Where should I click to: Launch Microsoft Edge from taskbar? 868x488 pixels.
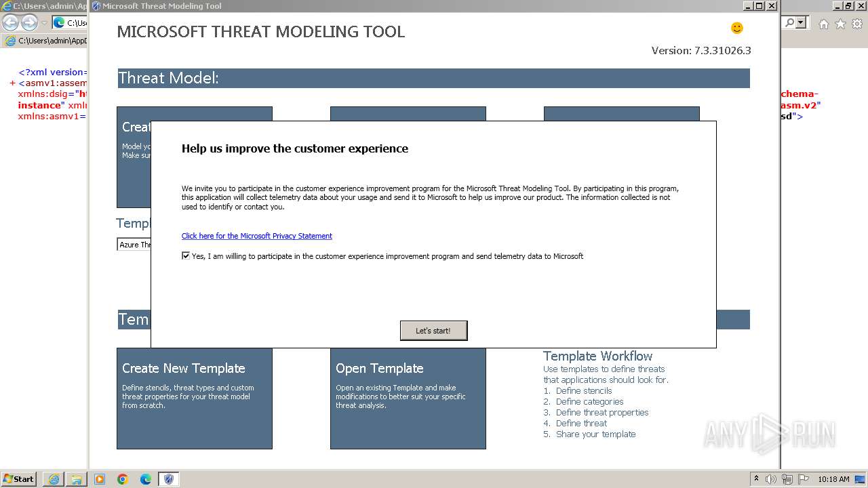pyautogui.click(x=146, y=479)
